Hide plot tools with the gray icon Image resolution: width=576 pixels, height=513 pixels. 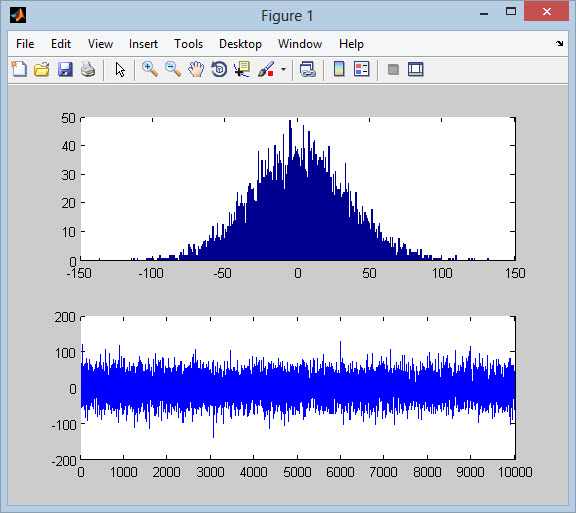click(x=393, y=69)
